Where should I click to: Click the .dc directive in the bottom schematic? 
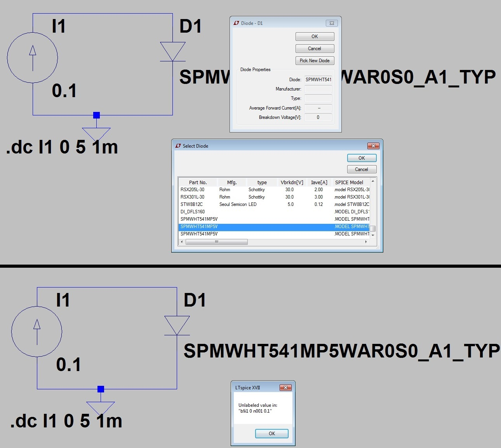point(66,421)
